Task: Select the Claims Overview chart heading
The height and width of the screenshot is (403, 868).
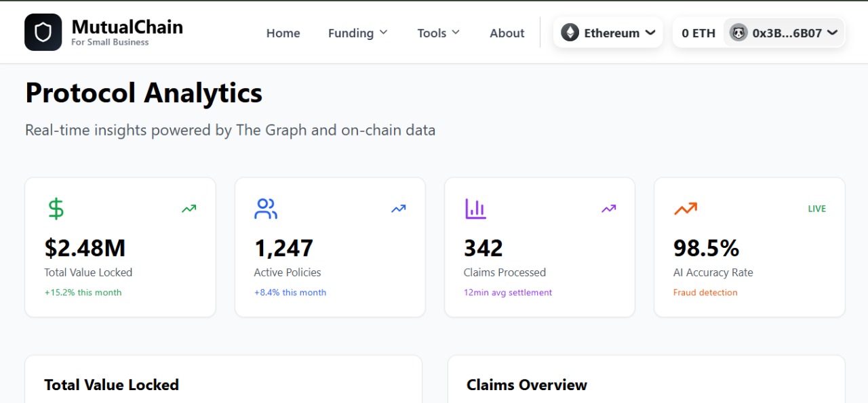Action: (526, 385)
